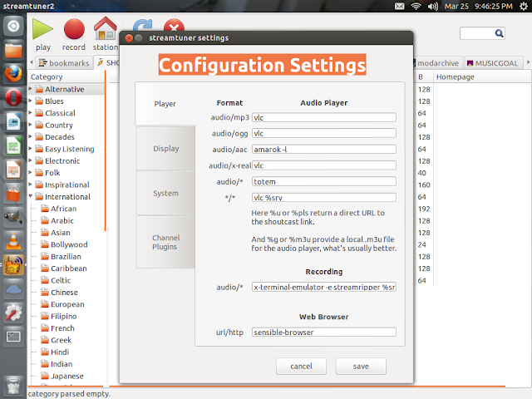Click the audio/aac player field

point(324,150)
